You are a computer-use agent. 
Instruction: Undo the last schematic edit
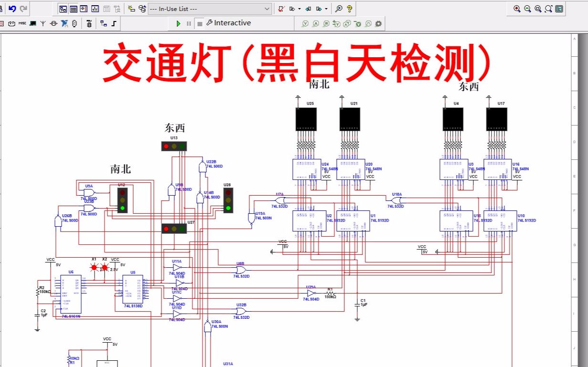point(12,8)
